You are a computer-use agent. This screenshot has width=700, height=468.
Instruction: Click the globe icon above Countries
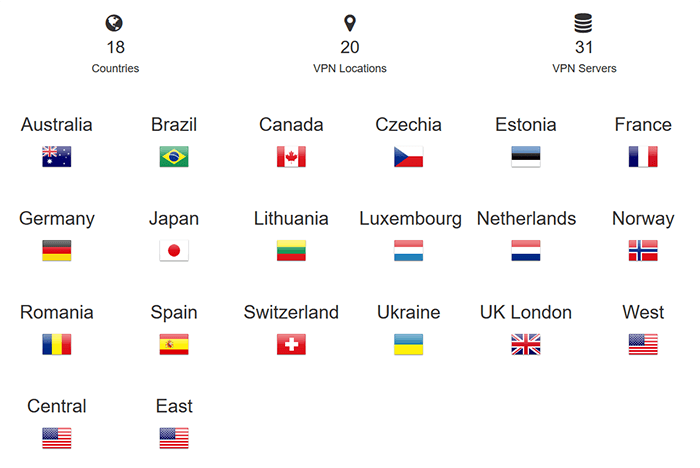click(114, 23)
